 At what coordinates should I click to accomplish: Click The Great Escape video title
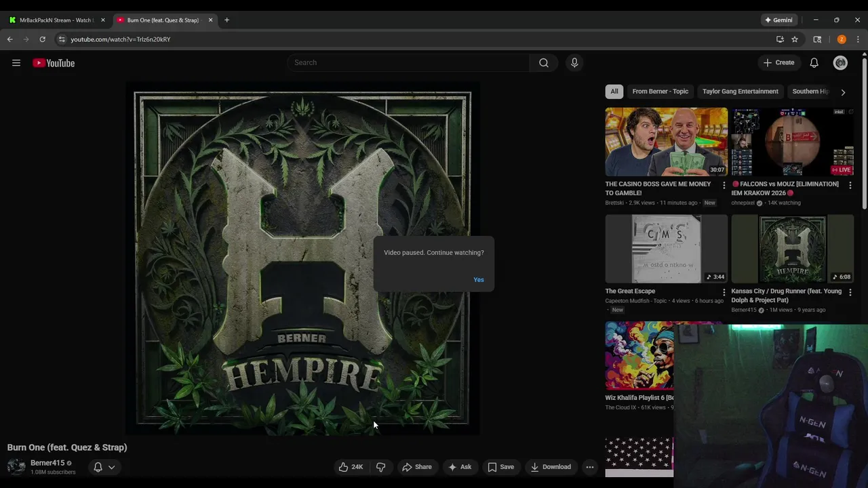coord(630,291)
